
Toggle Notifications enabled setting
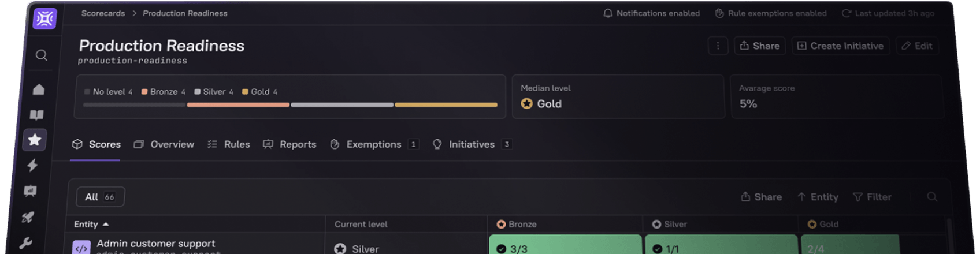point(651,13)
